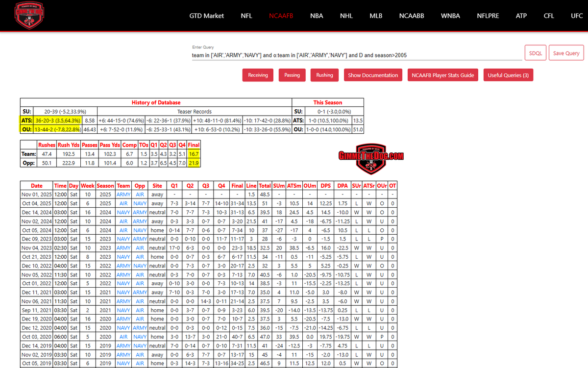The image size is (588, 368).
Task: Switch to the WNBA section
Action: [x=450, y=16]
